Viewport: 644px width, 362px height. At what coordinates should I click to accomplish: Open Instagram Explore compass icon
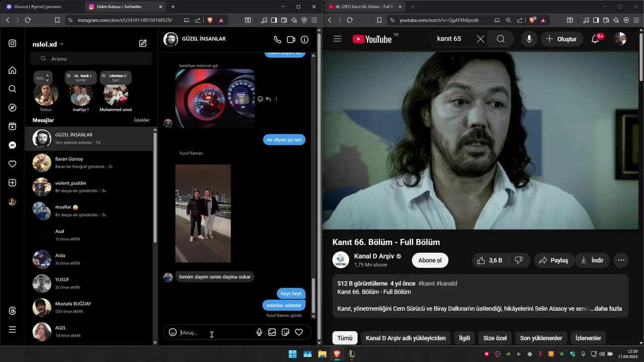click(13, 108)
